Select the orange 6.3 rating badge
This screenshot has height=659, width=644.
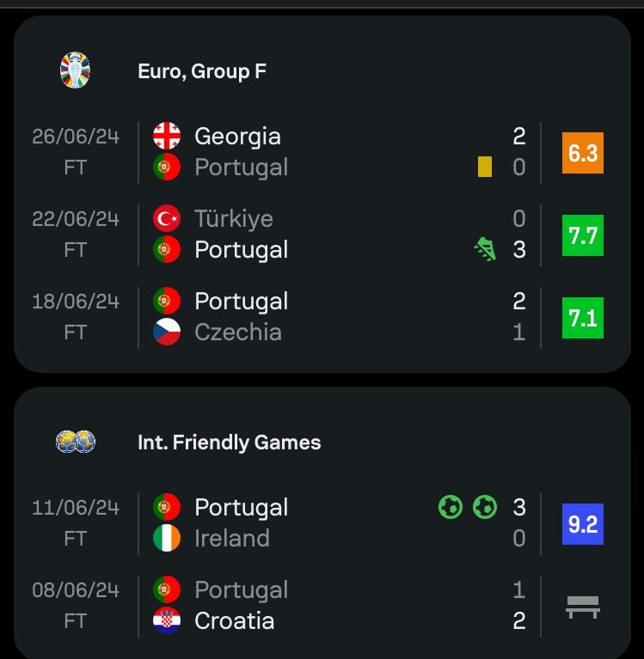click(583, 153)
